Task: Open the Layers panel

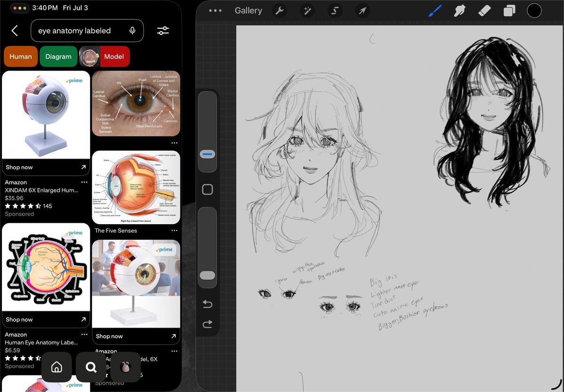Action: [509, 10]
